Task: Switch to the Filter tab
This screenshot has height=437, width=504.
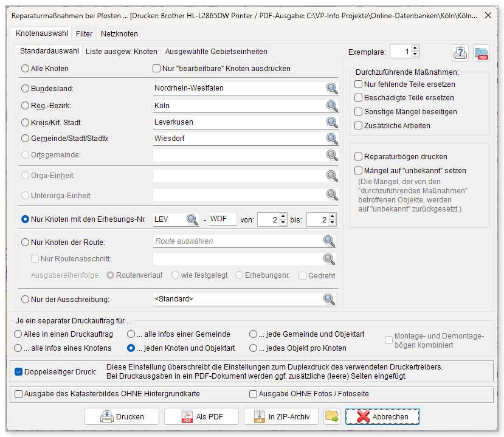Action: point(84,34)
